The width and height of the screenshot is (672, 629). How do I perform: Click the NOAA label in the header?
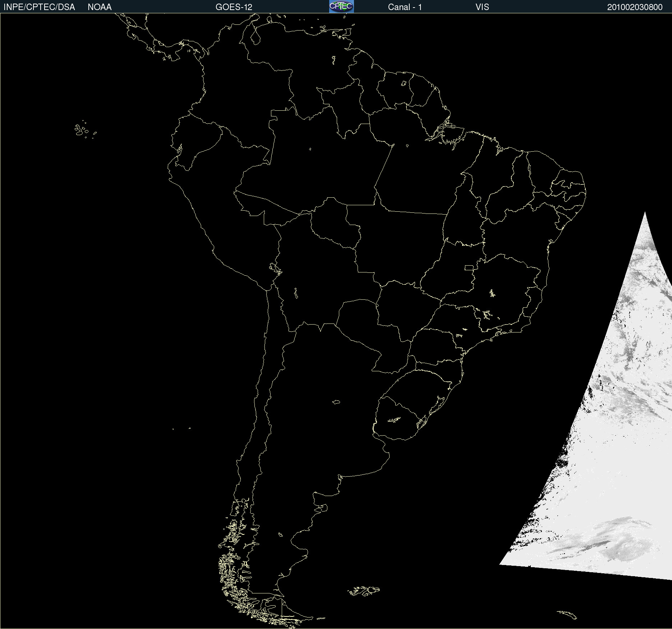tap(100, 7)
